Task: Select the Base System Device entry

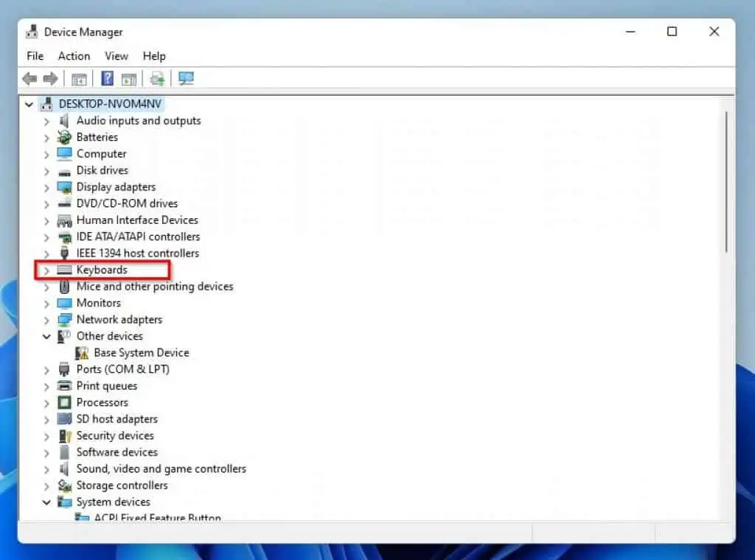Action: (x=141, y=352)
